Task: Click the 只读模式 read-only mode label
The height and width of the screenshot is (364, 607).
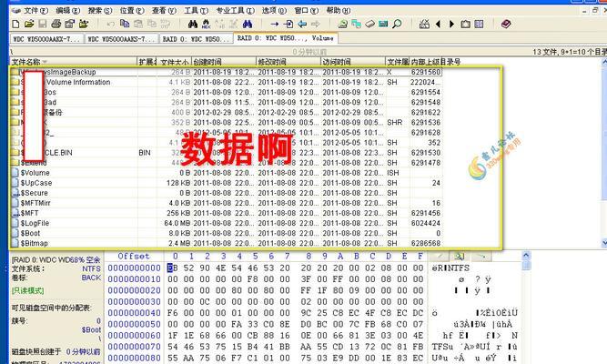Action: (x=28, y=290)
